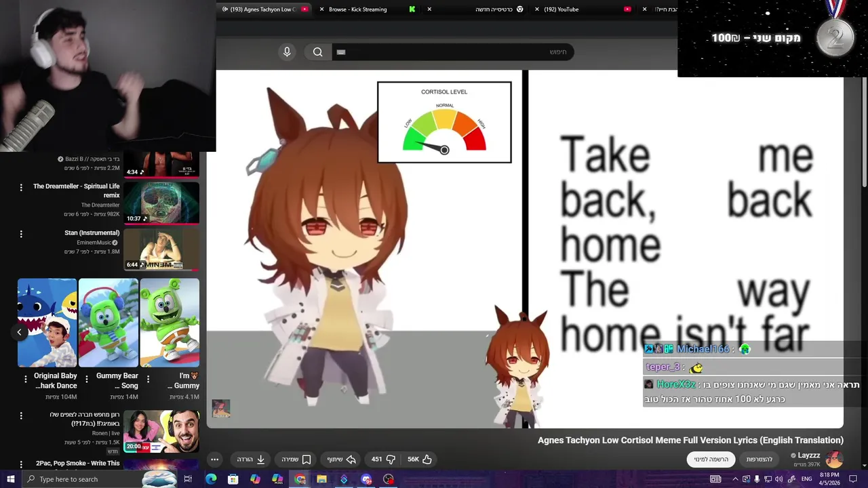868x488 pixels.
Task: Download the video via הורדה button
Action: point(251,460)
